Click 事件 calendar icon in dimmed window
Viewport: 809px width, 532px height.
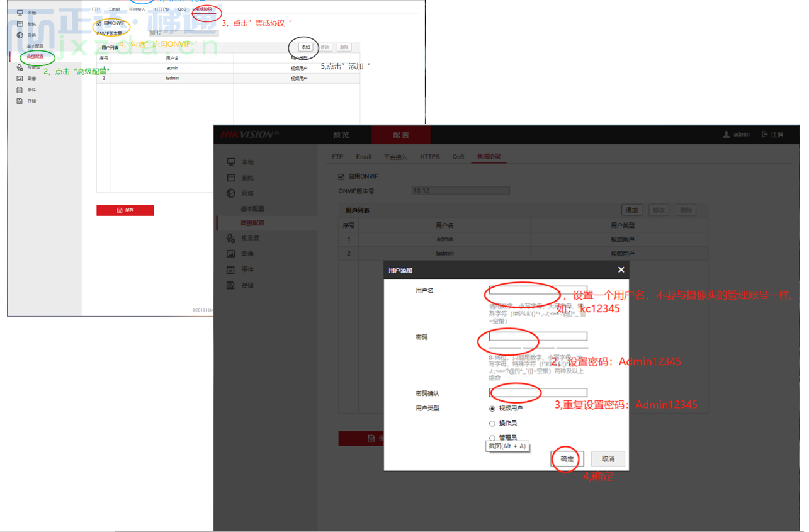click(231, 269)
